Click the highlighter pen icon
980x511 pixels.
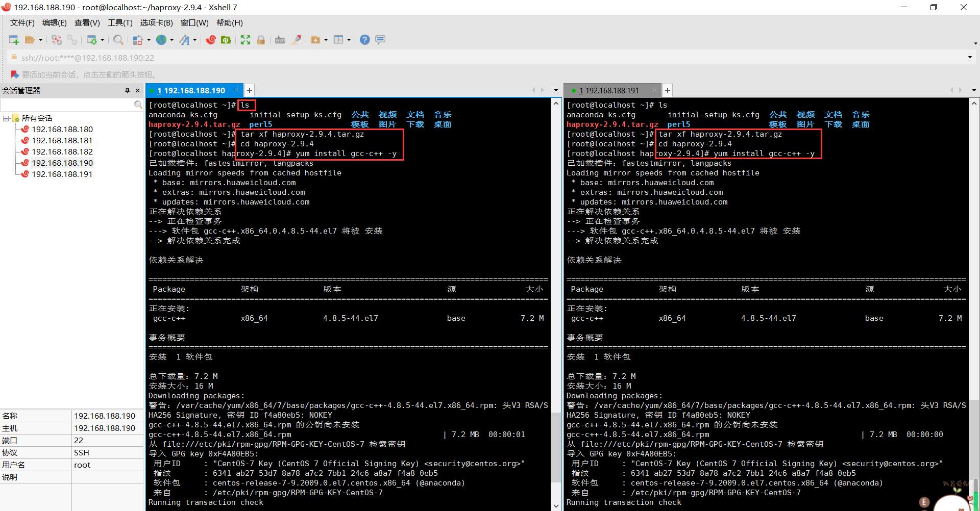pyautogui.click(x=296, y=40)
